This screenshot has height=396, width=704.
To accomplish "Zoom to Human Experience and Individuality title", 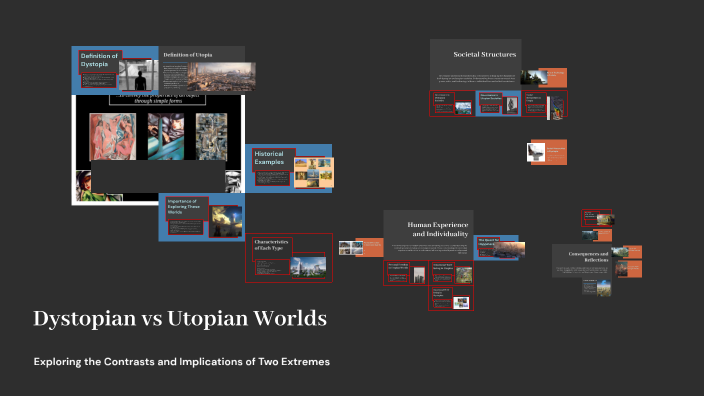I will [438, 229].
